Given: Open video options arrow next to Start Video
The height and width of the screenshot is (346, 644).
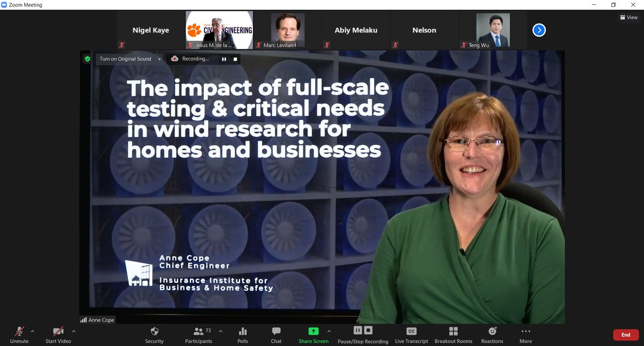Looking at the screenshot, I should coord(74,331).
